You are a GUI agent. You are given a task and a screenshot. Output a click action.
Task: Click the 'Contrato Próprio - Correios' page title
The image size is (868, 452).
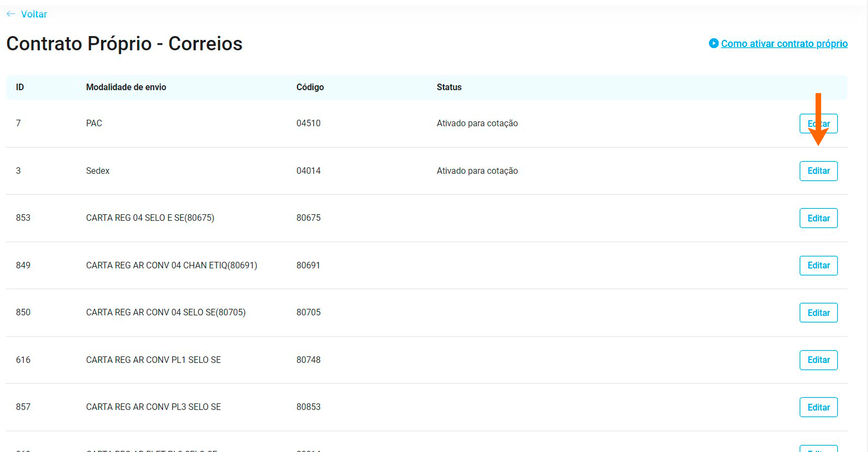point(124,44)
